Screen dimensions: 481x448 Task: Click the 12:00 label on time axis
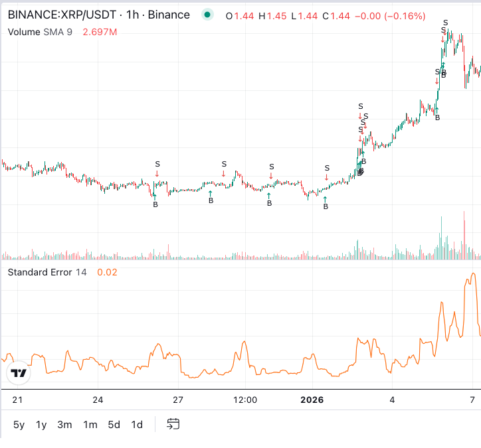245,400
